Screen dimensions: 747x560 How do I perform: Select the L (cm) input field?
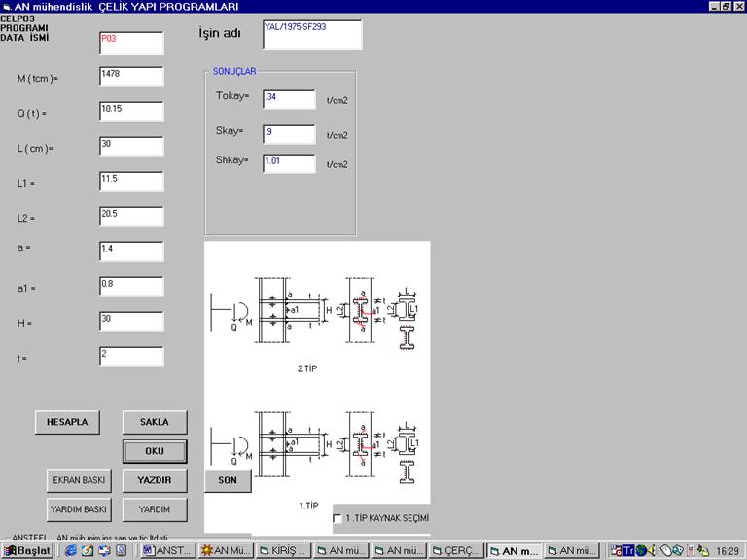click(x=132, y=146)
